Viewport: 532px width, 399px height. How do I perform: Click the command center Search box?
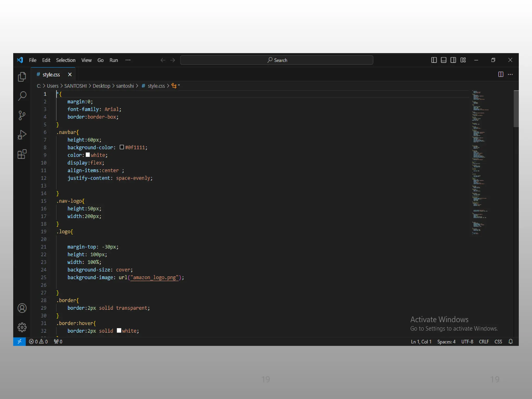[277, 60]
